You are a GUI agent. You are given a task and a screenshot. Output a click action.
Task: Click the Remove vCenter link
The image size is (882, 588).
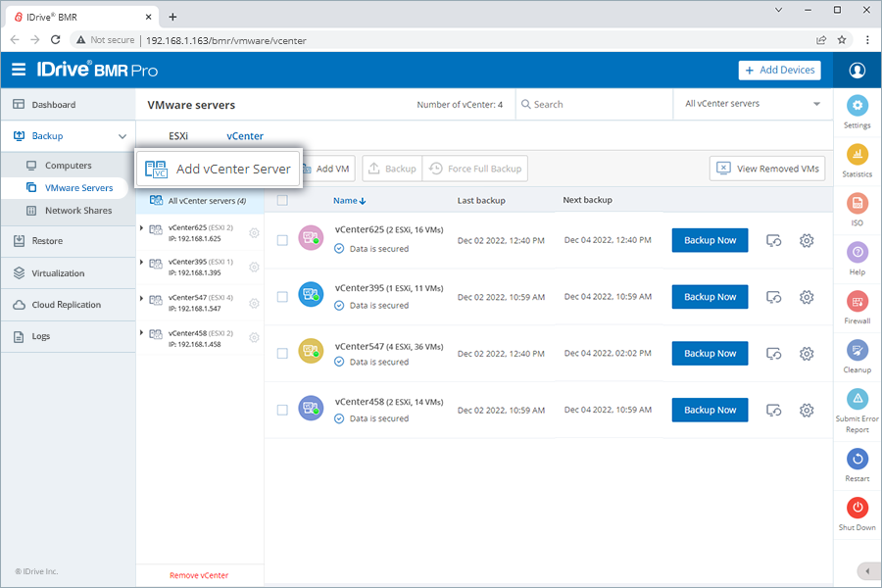pyautogui.click(x=199, y=575)
